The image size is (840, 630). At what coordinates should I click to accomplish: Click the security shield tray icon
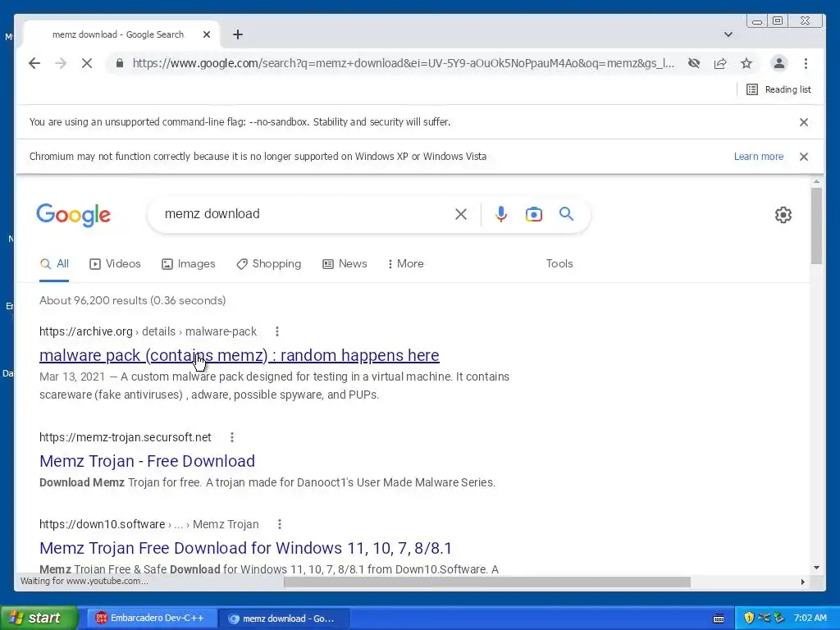click(749, 619)
